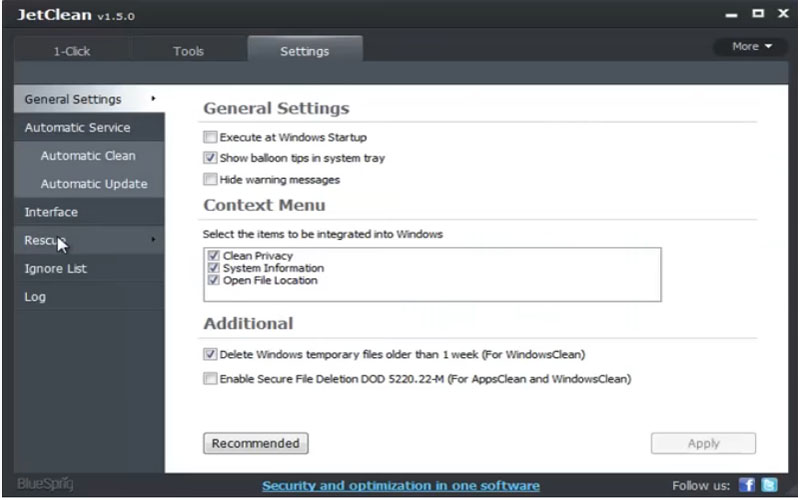The height and width of the screenshot is (500, 800).
Task: Open the Ignore List section
Action: (89, 268)
